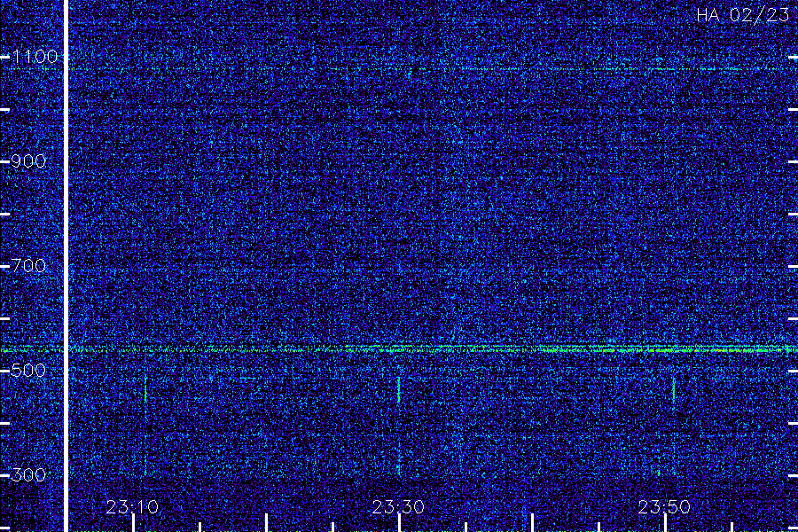Click the 900 frequency axis label
798x532 pixels.
[x=28, y=161]
